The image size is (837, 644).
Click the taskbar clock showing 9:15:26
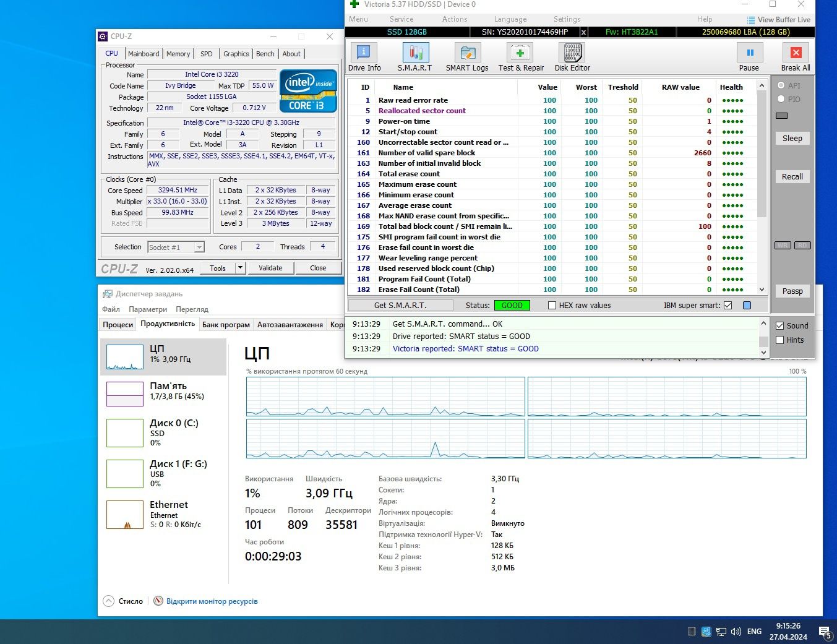tap(788, 626)
